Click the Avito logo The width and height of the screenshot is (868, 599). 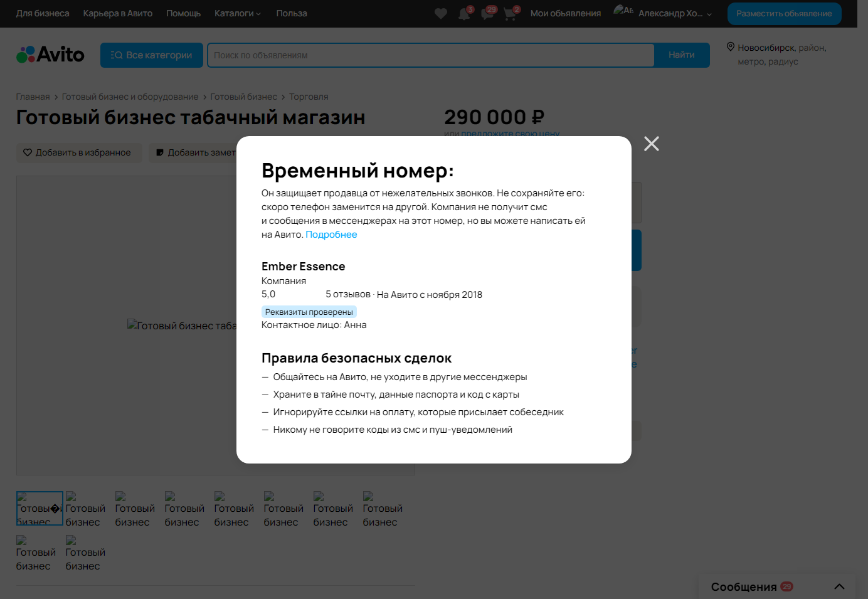pos(50,55)
